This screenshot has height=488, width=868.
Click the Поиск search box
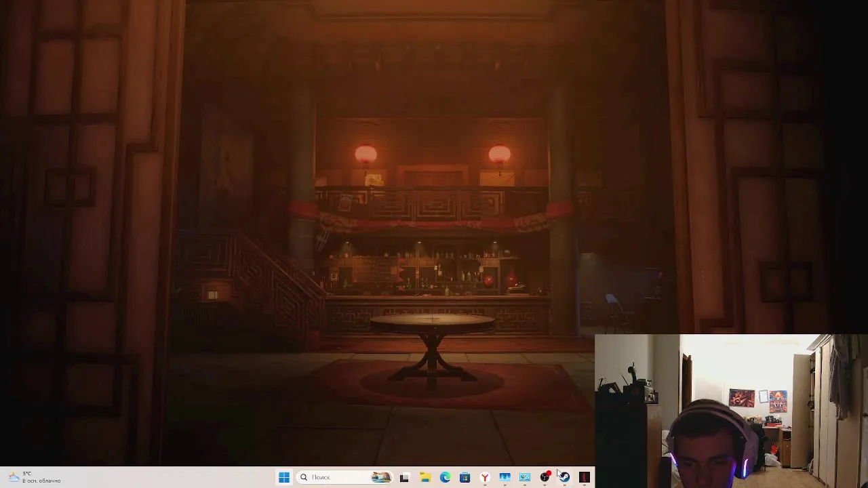pyautogui.click(x=346, y=477)
